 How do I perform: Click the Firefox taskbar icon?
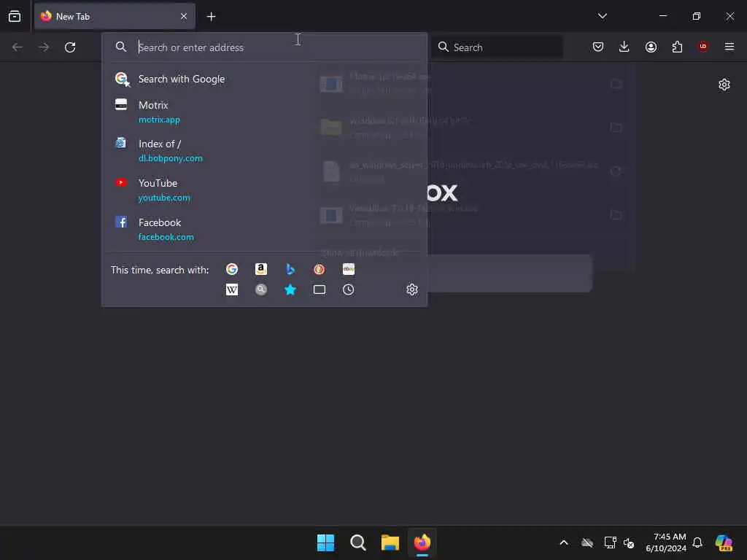422,542
